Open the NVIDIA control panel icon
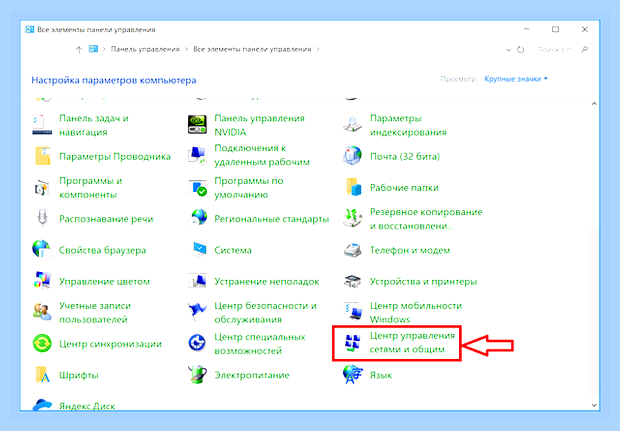The image size is (620, 431). pos(197,125)
